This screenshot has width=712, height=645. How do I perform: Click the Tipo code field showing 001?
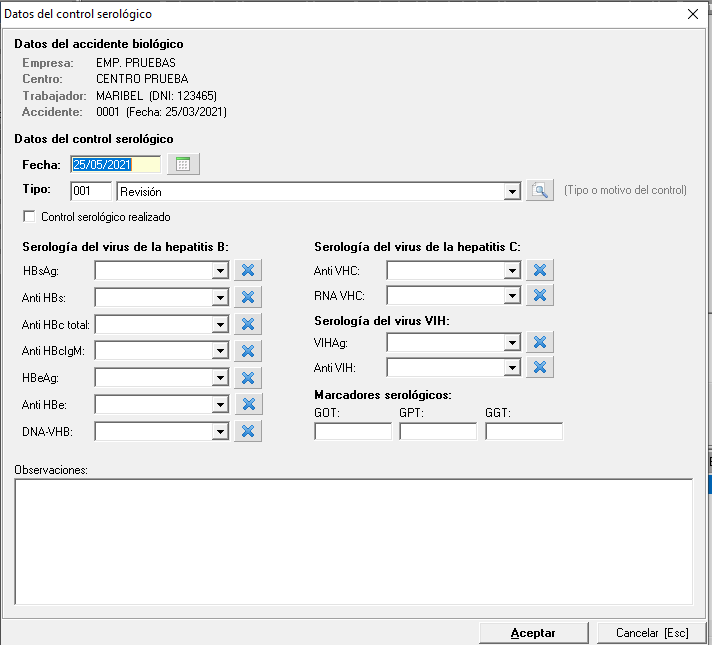click(x=91, y=191)
